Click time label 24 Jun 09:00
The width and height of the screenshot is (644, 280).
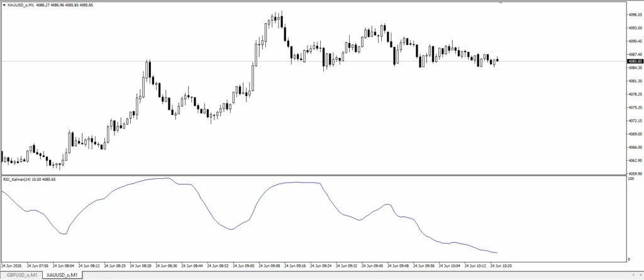(243, 266)
